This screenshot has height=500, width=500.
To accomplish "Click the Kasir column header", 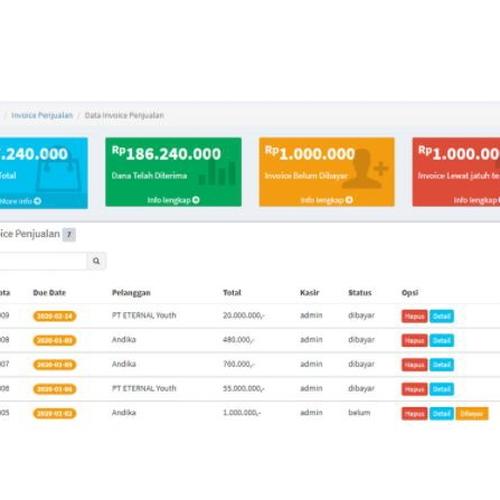I will (309, 293).
